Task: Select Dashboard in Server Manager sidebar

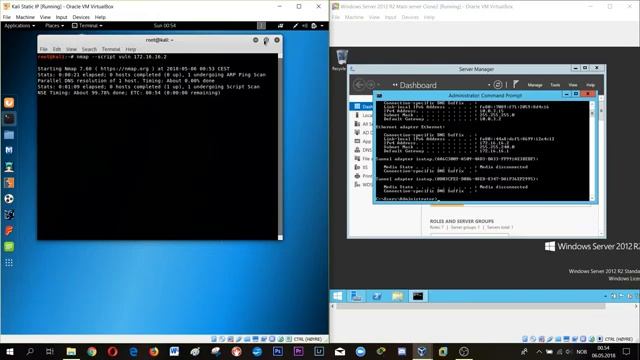Action: click(x=362, y=107)
